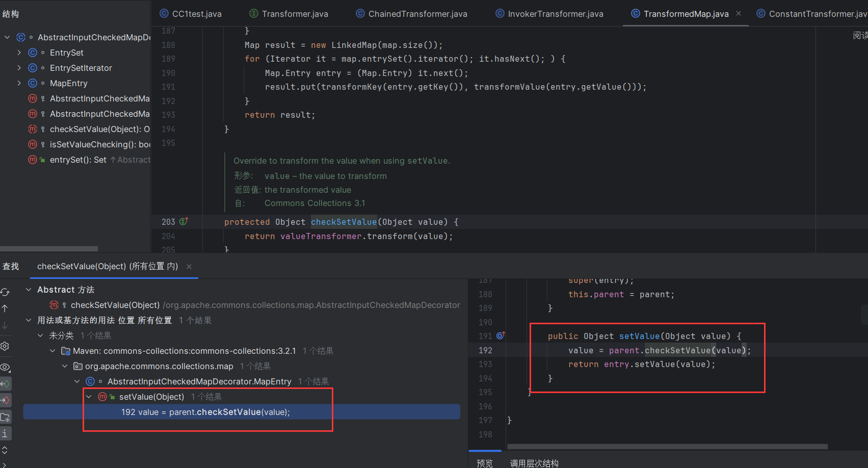Click package folder icon for collections.map

(78, 366)
